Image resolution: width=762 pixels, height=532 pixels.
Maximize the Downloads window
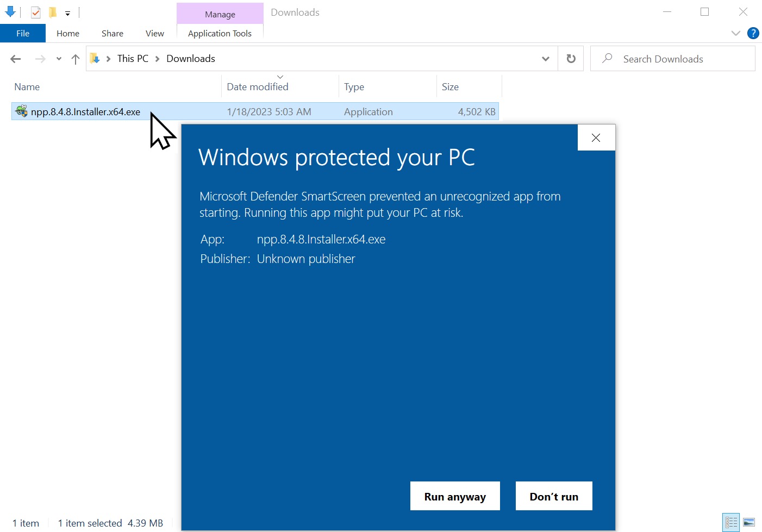(x=705, y=12)
